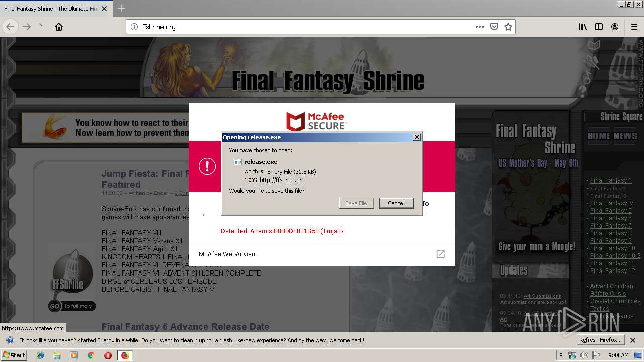Cancel the release.exe download
The image size is (644, 362).
click(396, 203)
